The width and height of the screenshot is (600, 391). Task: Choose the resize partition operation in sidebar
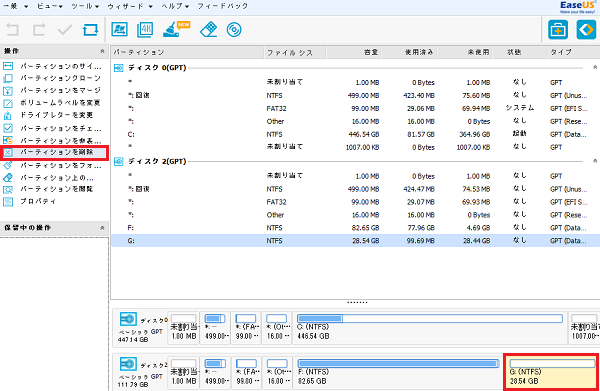53,66
